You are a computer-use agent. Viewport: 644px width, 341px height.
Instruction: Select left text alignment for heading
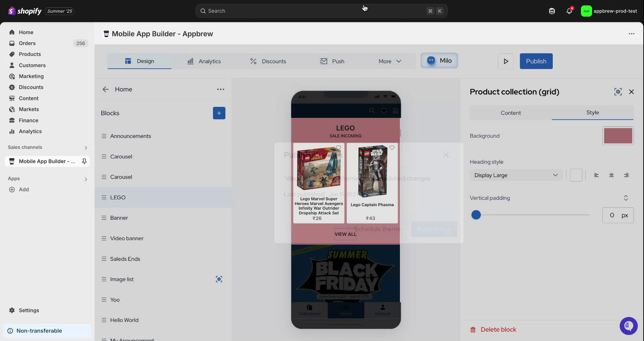tap(596, 175)
